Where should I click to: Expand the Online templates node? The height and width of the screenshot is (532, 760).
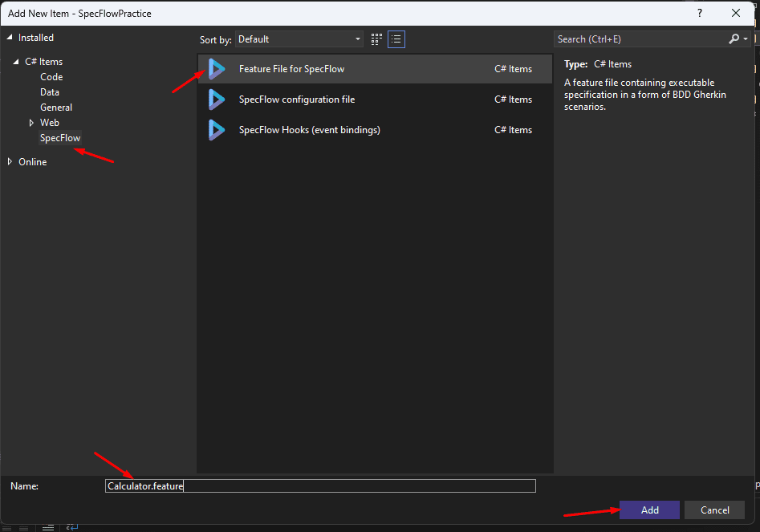(10, 161)
